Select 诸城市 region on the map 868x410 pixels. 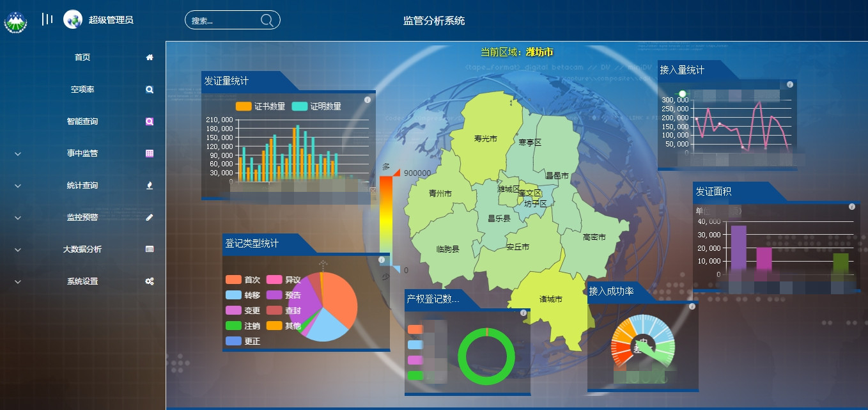(x=550, y=299)
